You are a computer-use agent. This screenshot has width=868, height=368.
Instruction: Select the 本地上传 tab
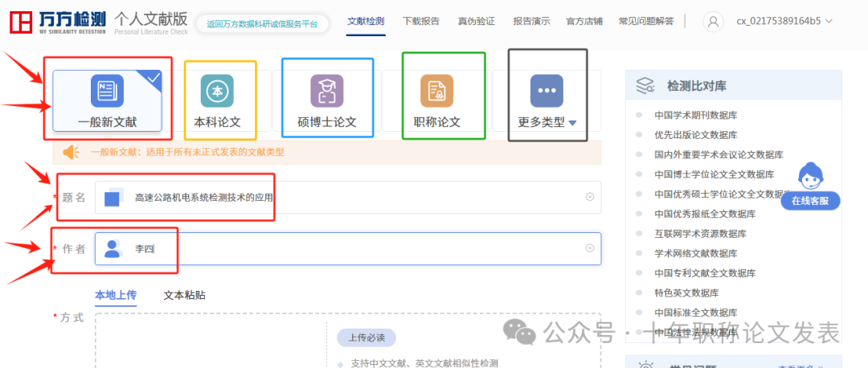click(x=115, y=295)
